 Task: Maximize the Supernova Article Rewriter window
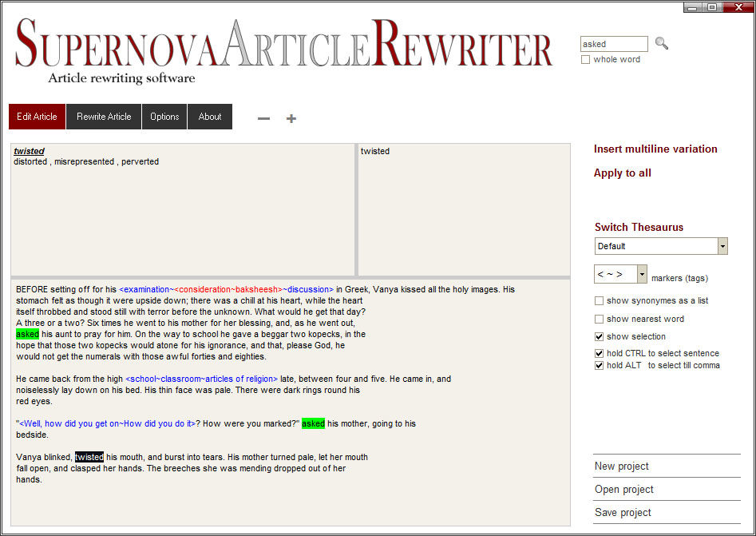[x=711, y=7]
